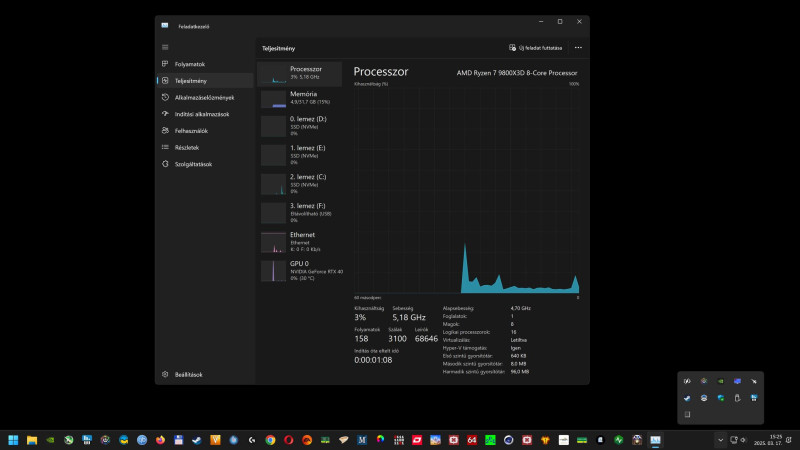Open Steam from the taskbar
The height and width of the screenshot is (450, 800).
pos(197,440)
